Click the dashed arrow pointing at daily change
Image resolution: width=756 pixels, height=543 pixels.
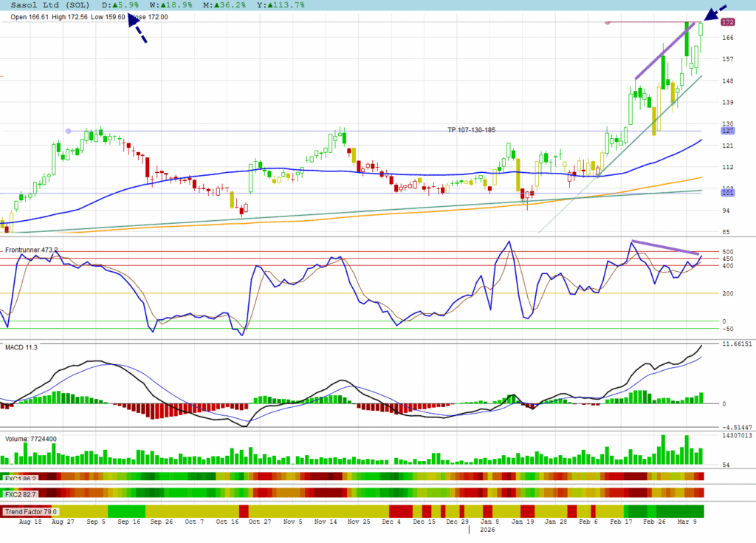click(138, 29)
